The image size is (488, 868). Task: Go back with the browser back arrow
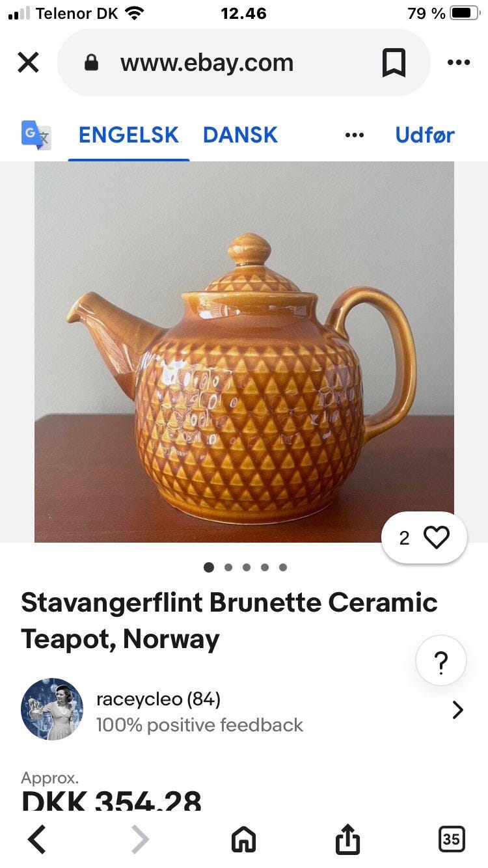(x=37, y=839)
